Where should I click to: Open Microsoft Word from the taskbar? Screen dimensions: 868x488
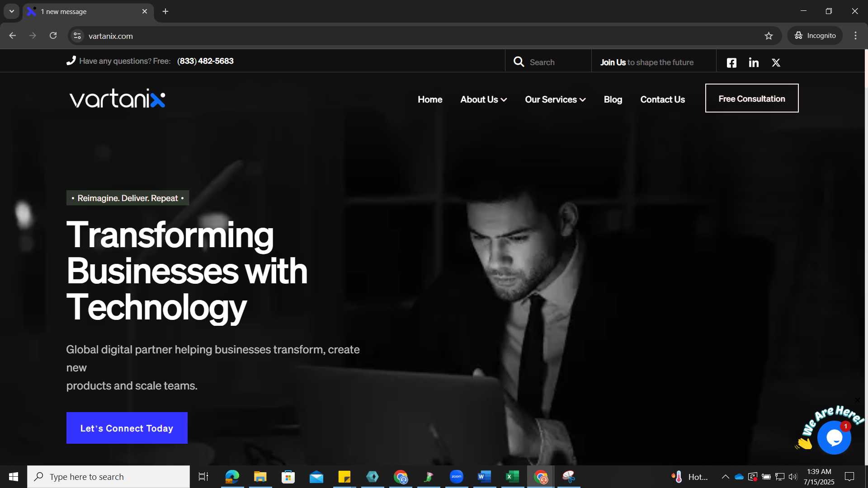coord(484,477)
